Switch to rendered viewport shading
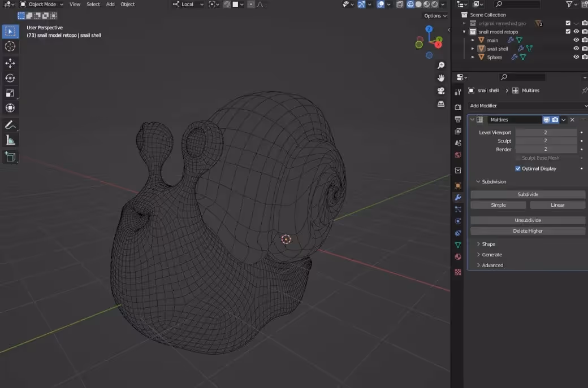 [x=434, y=5]
